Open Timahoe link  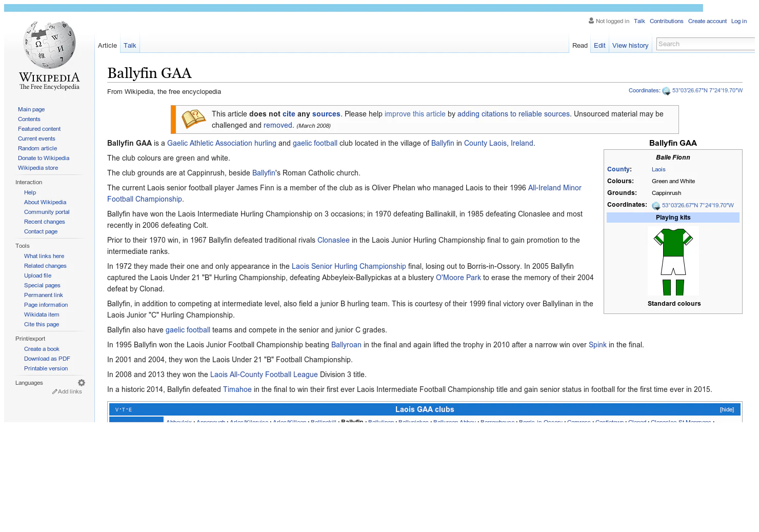coord(237,389)
